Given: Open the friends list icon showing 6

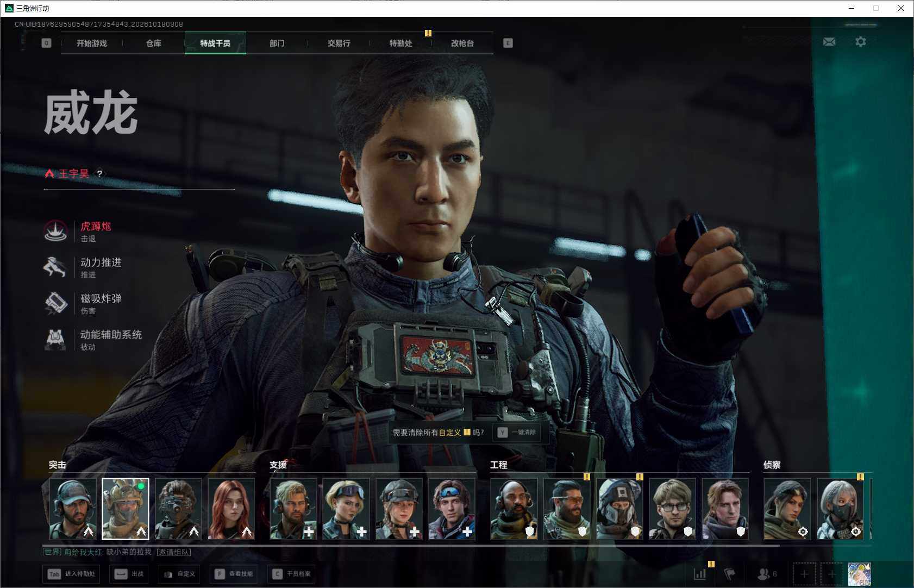Looking at the screenshot, I should click(767, 574).
